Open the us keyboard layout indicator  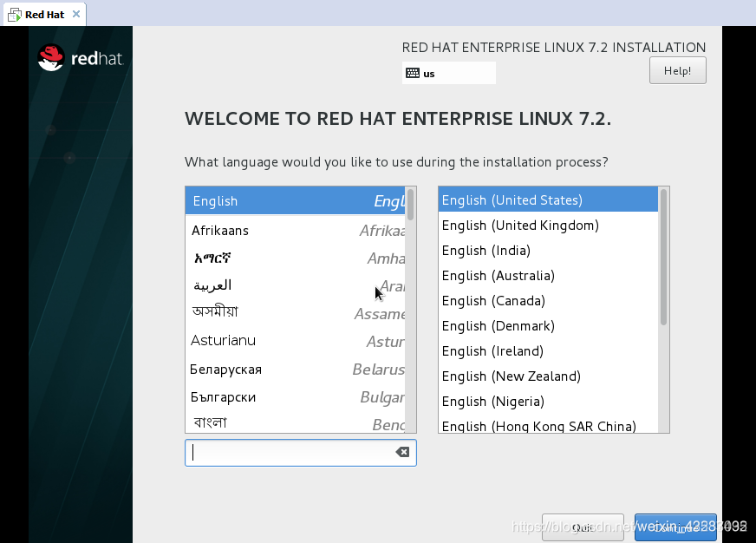tap(449, 73)
